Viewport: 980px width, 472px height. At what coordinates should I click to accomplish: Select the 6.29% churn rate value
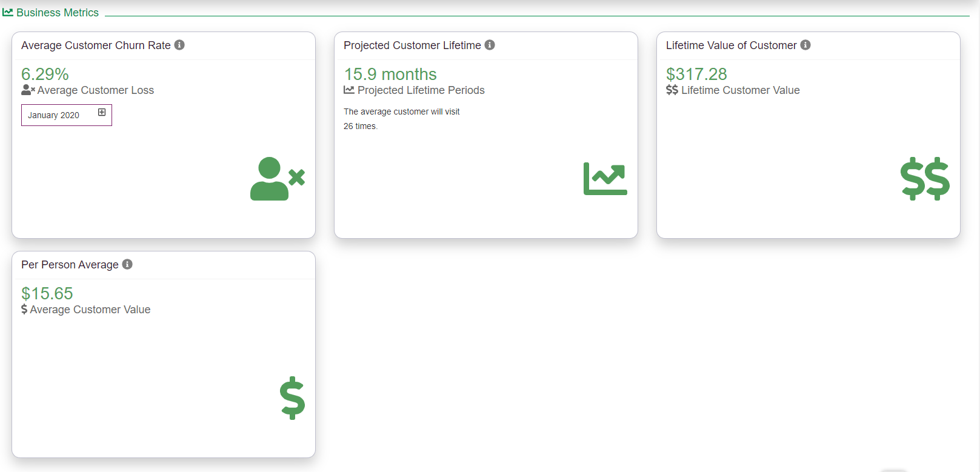click(x=45, y=74)
